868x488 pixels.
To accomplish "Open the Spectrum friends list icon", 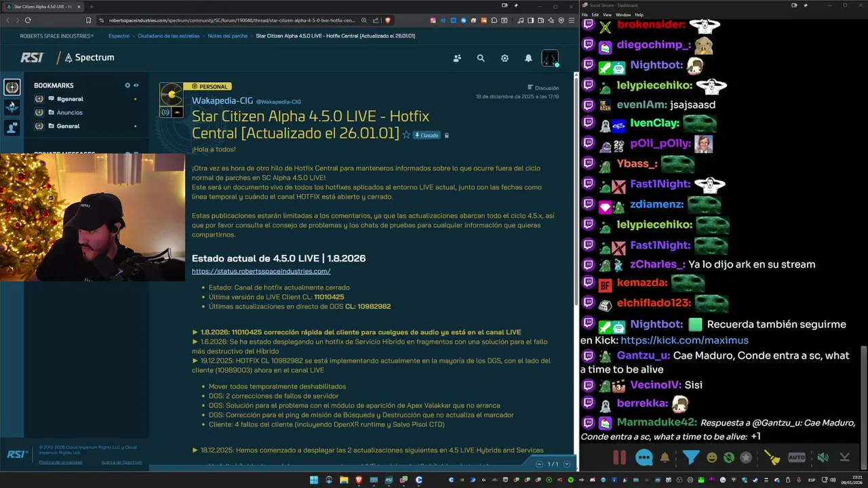I will [x=457, y=58].
